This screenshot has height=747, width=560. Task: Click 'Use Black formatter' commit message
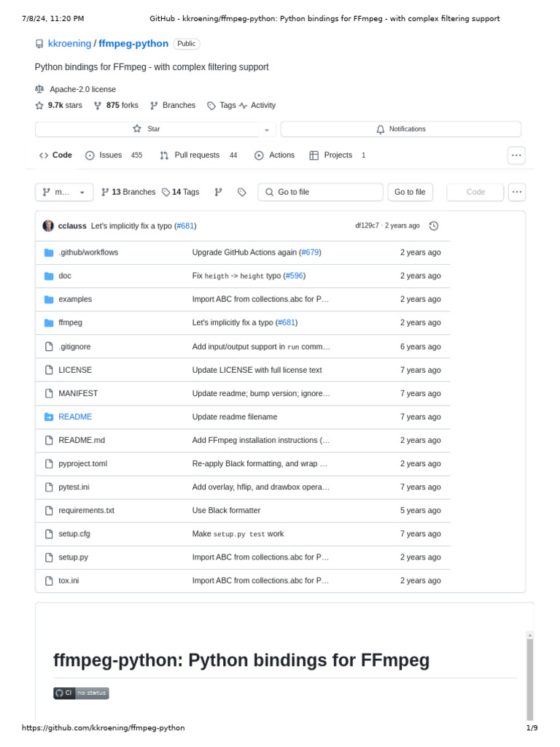[x=226, y=510]
